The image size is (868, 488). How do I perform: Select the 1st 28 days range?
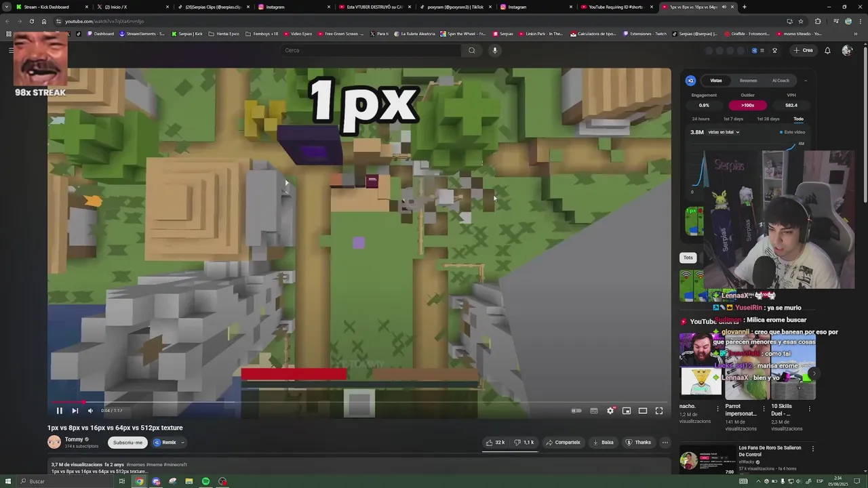coord(768,119)
